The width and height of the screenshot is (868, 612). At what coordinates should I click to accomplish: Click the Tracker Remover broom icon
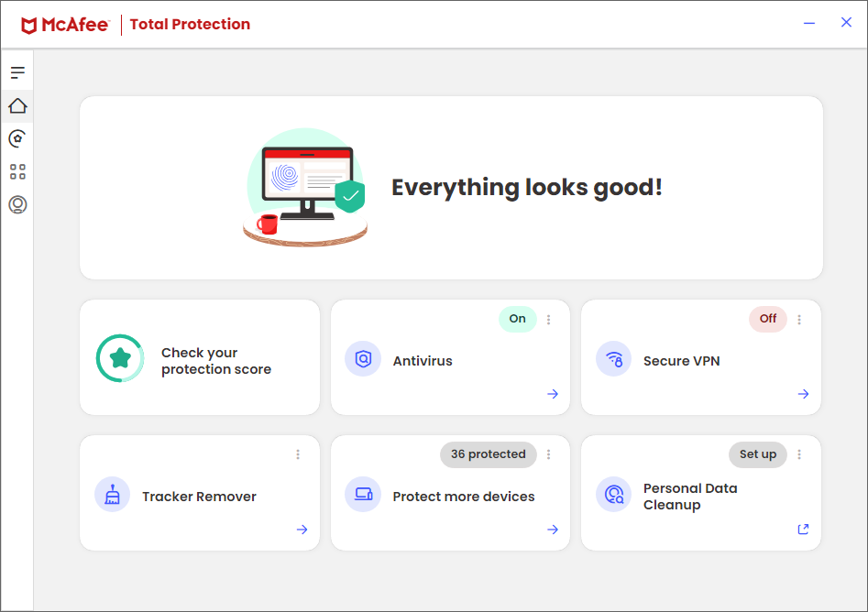click(x=112, y=495)
